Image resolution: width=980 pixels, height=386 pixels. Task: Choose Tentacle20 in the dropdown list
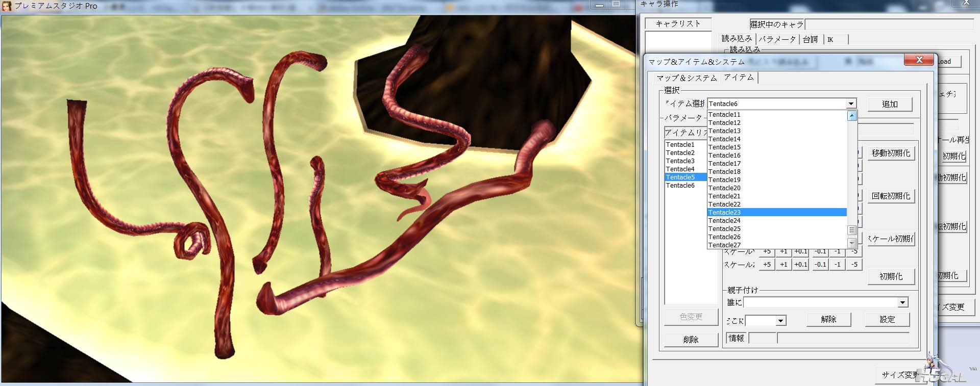click(x=777, y=188)
